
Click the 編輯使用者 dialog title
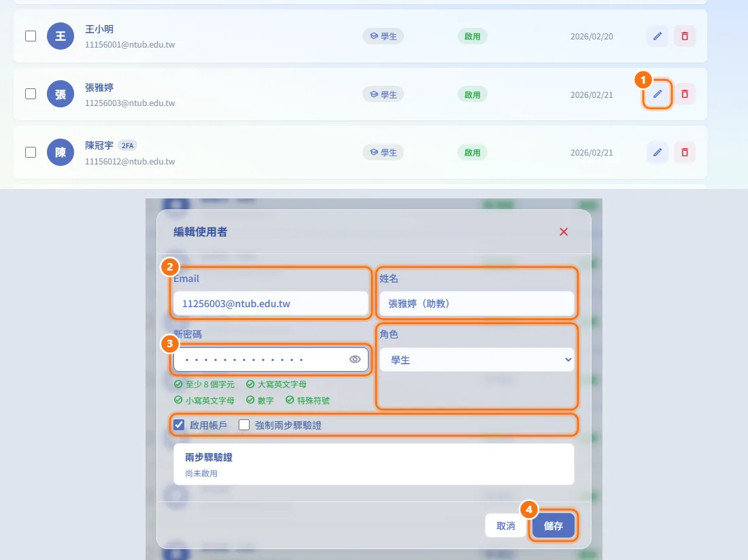pyautogui.click(x=201, y=232)
